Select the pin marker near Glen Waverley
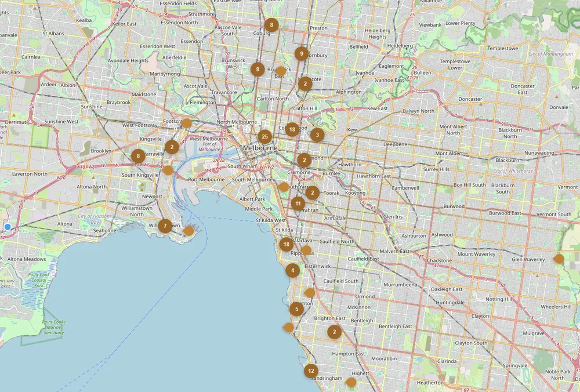 pyautogui.click(x=559, y=259)
